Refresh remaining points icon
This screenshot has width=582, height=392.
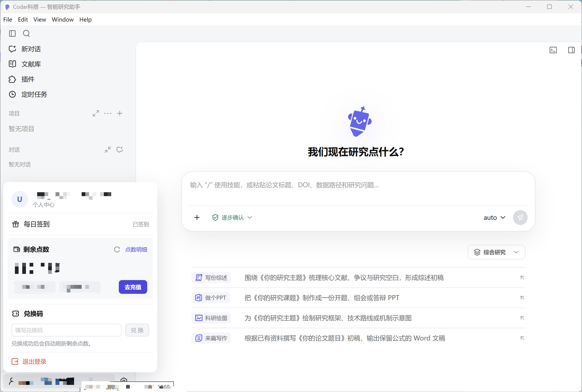(117, 250)
